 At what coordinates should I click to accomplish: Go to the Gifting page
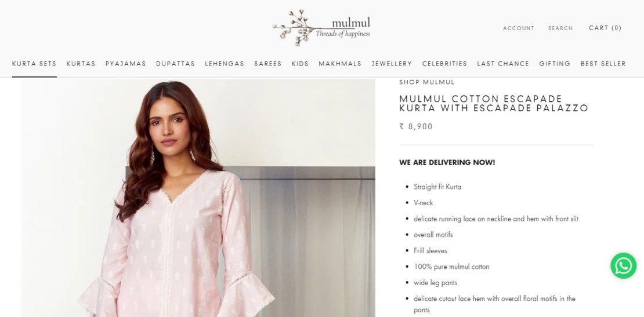555,64
